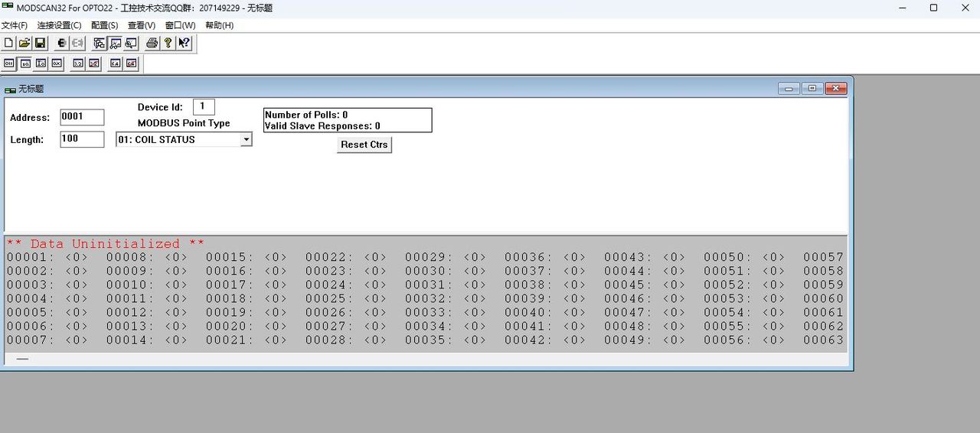Select the binary display format icon
Screen dimensions: 980x433
[9, 63]
